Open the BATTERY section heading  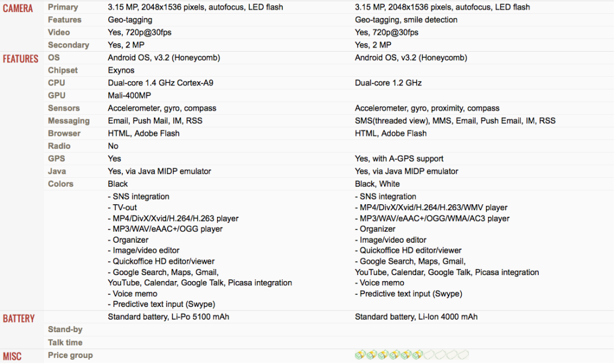(19, 318)
